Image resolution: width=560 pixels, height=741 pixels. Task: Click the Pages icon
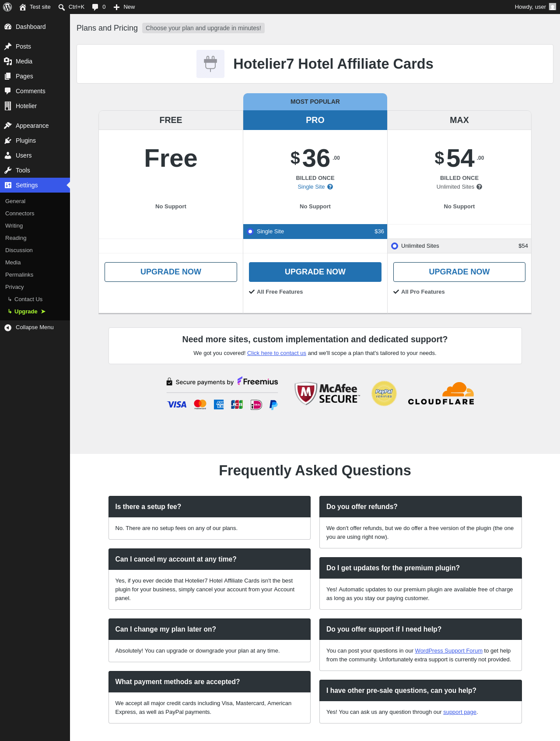[x=8, y=76]
